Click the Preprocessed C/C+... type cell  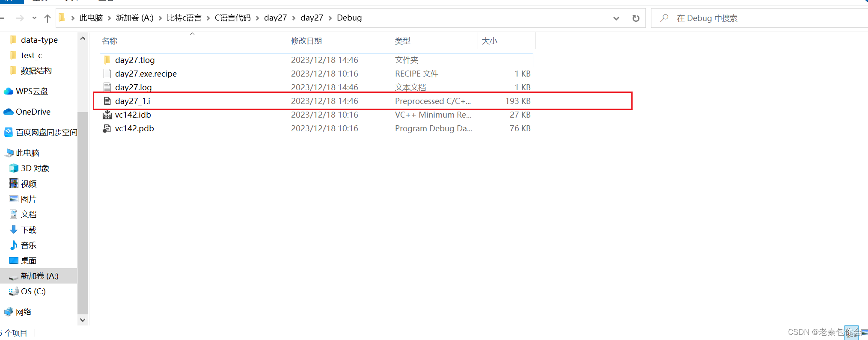tap(433, 101)
